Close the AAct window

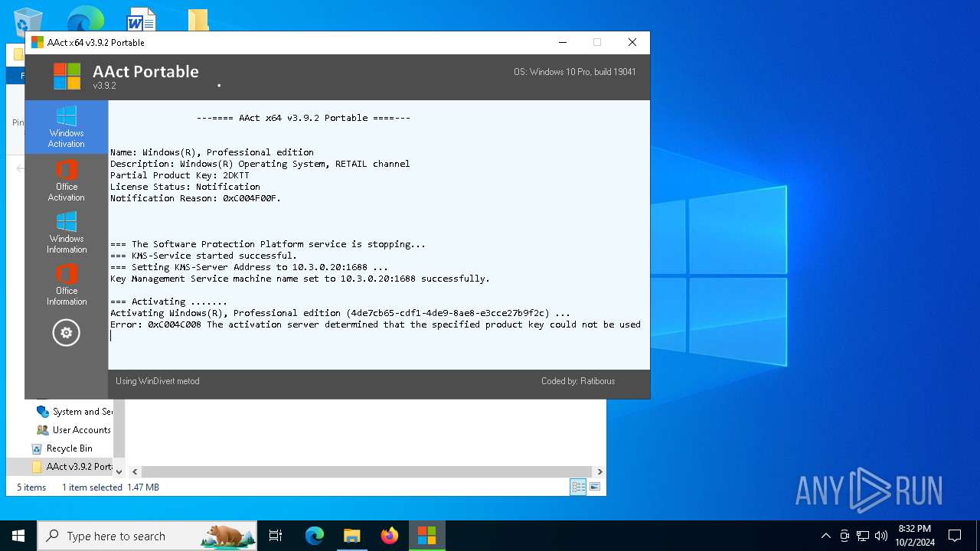[x=632, y=43]
